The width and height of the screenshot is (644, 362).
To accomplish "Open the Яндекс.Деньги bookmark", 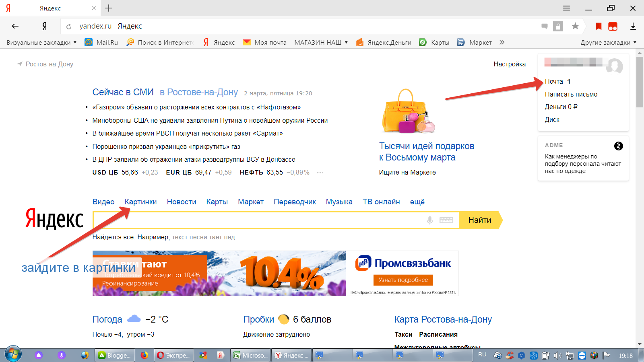I will (x=384, y=42).
